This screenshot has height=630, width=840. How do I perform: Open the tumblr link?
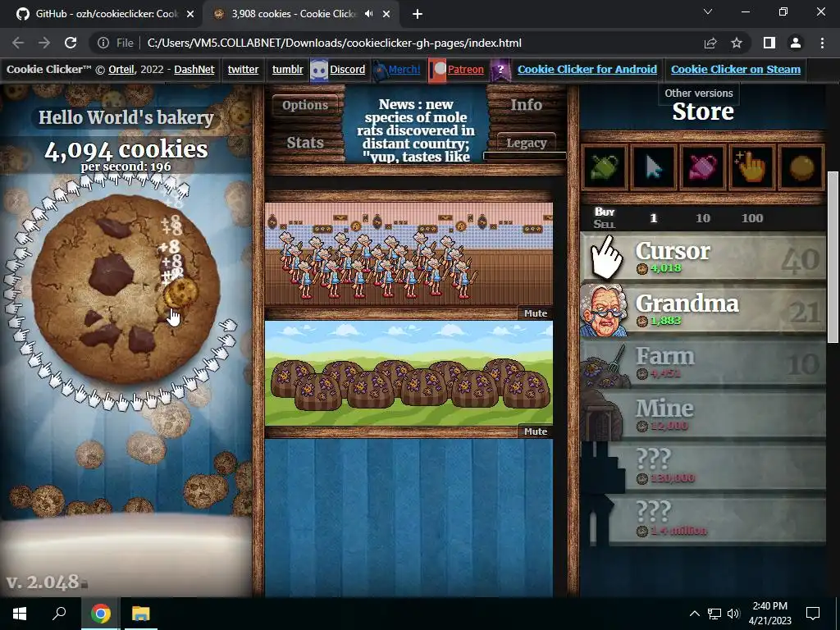[x=288, y=69]
